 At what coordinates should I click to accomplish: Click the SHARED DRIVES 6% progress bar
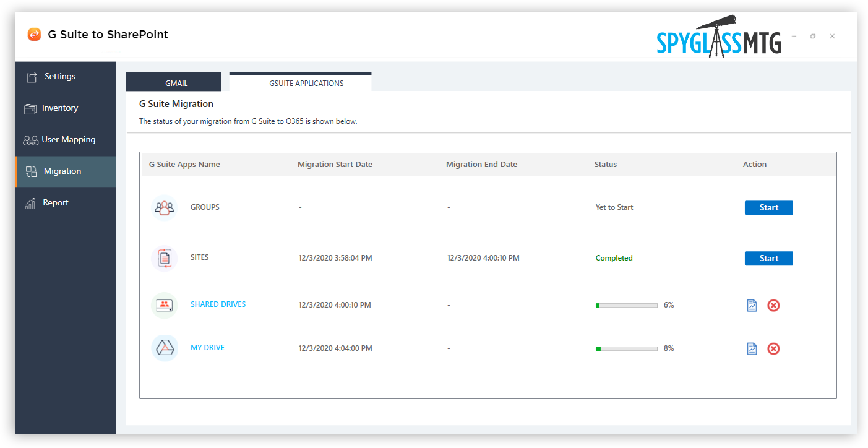click(626, 305)
